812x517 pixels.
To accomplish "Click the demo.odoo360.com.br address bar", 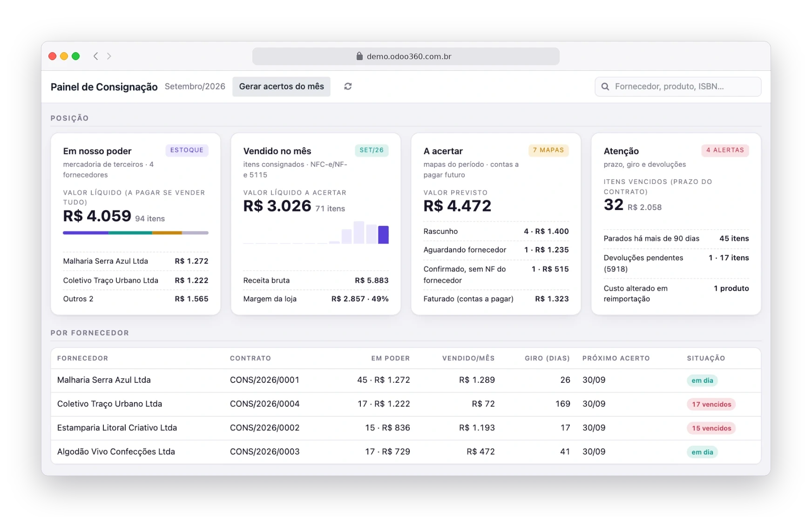I will click(406, 56).
